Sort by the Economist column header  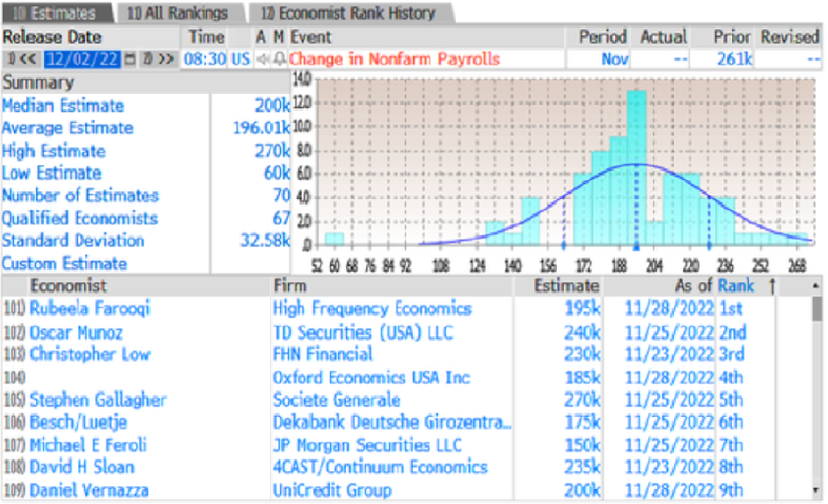[69, 286]
